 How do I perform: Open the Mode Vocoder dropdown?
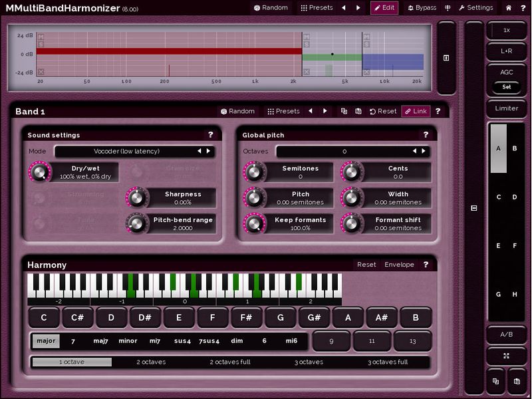coord(134,152)
